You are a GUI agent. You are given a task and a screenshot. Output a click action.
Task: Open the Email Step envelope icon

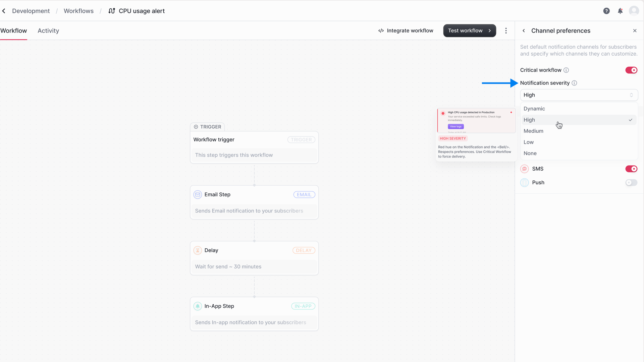click(198, 194)
